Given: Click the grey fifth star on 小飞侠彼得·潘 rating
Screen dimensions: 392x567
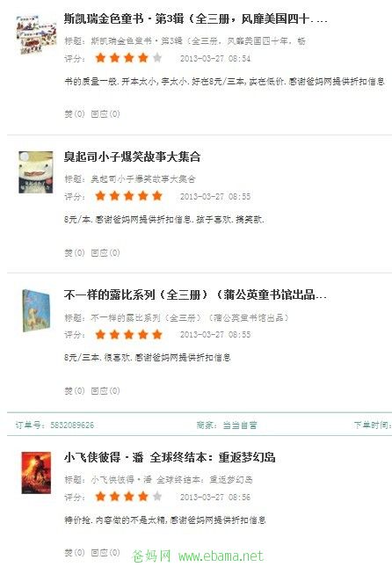Looking at the screenshot, I should [157, 497].
